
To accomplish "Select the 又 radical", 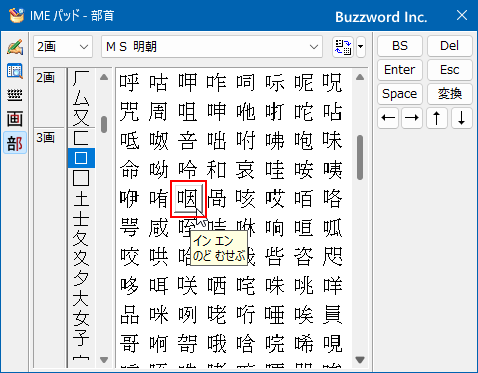I will [x=81, y=118].
